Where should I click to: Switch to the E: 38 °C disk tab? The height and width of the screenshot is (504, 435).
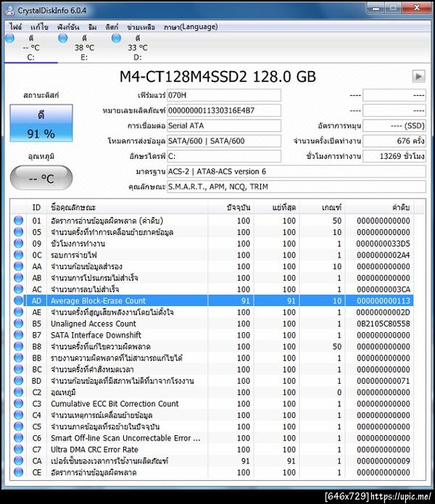(x=84, y=48)
